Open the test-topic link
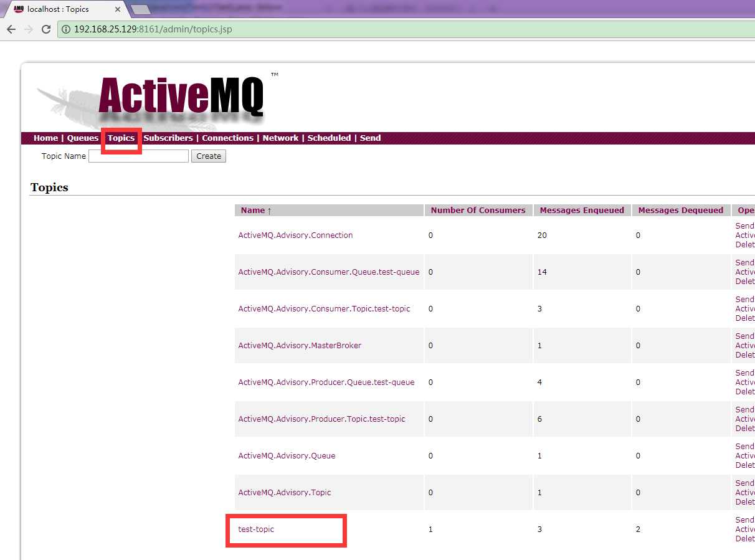This screenshot has width=755, height=560. pos(256,529)
